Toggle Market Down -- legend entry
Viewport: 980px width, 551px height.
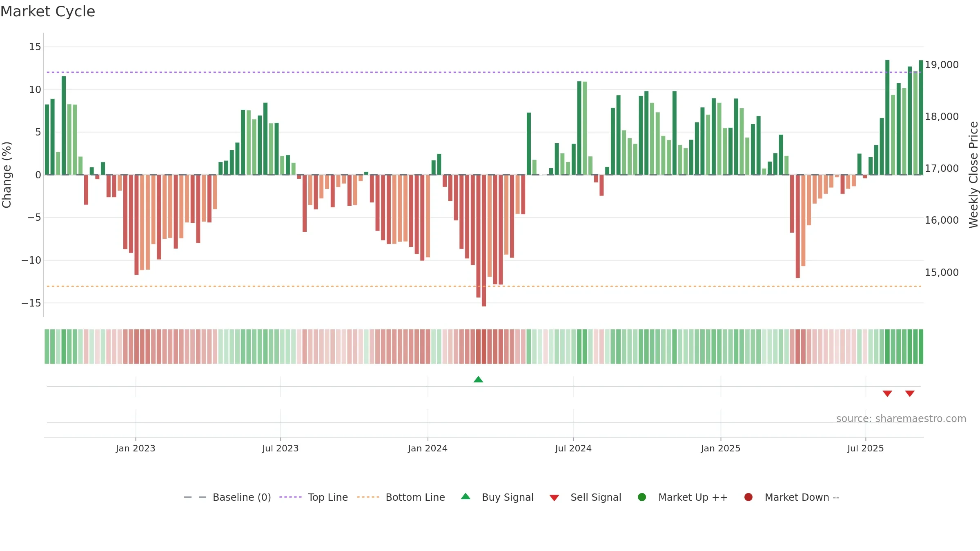pos(792,497)
